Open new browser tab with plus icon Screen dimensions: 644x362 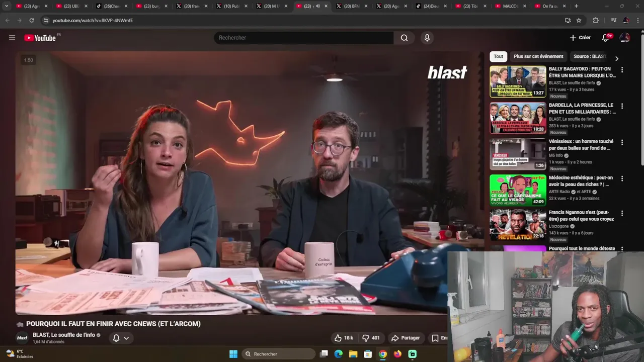tap(576, 6)
